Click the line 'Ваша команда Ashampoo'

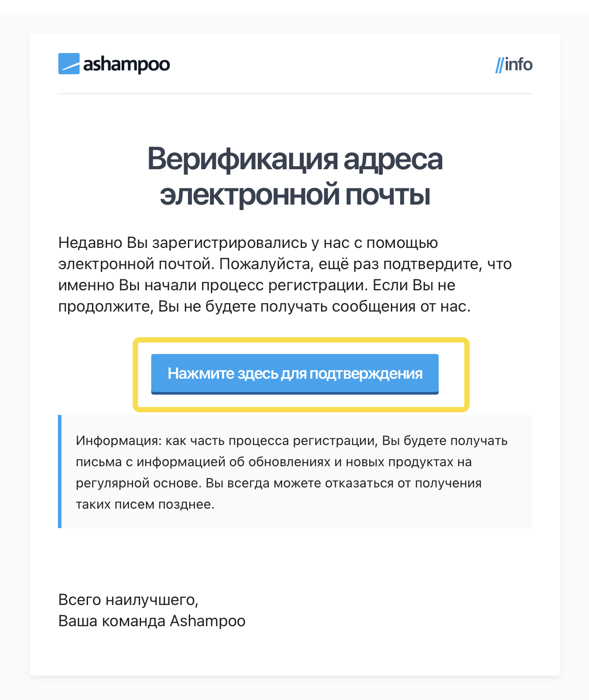151,621
